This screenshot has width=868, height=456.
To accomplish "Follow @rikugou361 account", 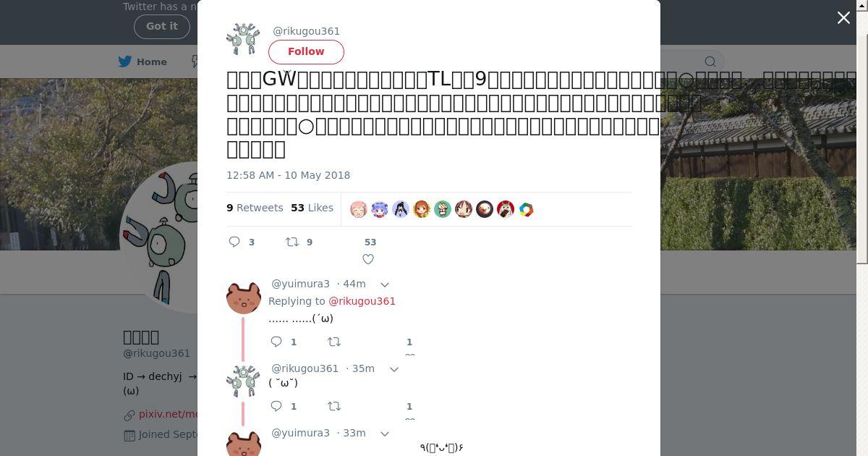I will [x=306, y=51].
